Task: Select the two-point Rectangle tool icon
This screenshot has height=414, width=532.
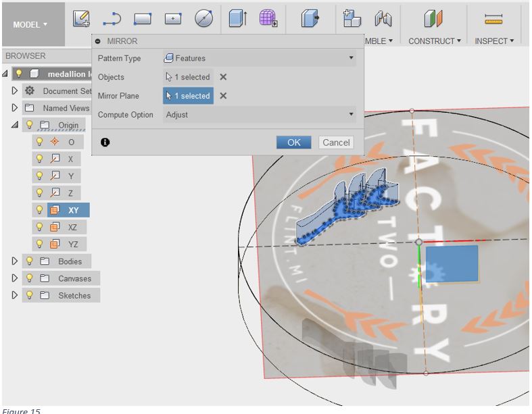Action: point(143,19)
